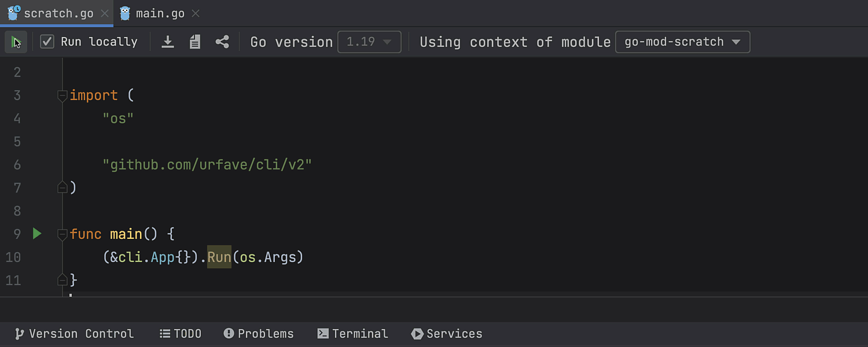Open the go-mod-scratch module dropdown
Screen dimensions: 868x347
pos(683,42)
